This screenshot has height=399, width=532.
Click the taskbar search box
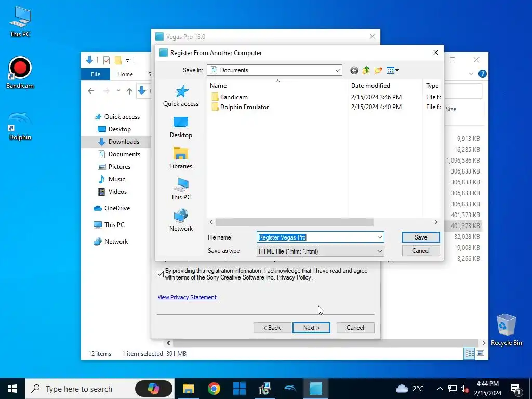coord(99,389)
